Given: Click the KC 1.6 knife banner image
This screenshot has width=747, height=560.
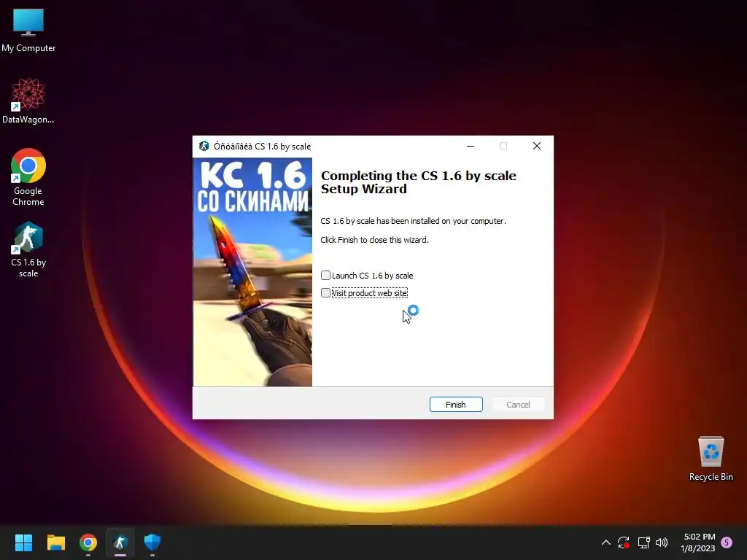Looking at the screenshot, I should point(252,272).
